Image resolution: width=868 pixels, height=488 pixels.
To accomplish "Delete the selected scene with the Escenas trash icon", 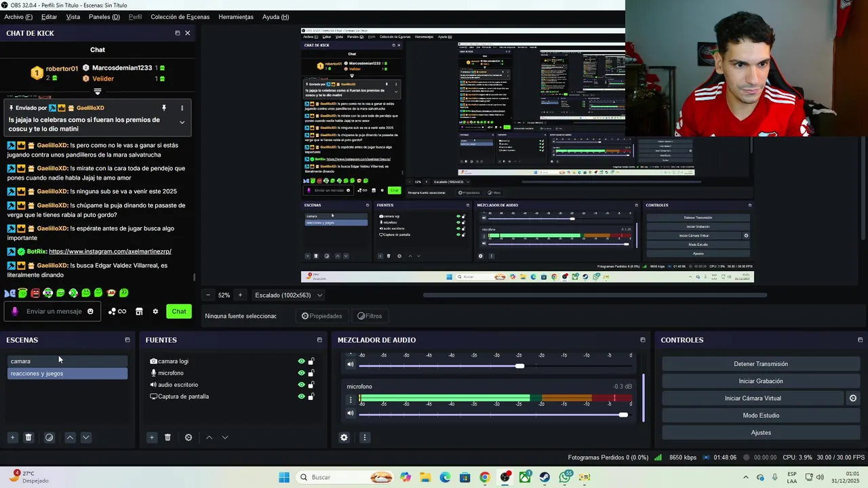I will pos(28,437).
